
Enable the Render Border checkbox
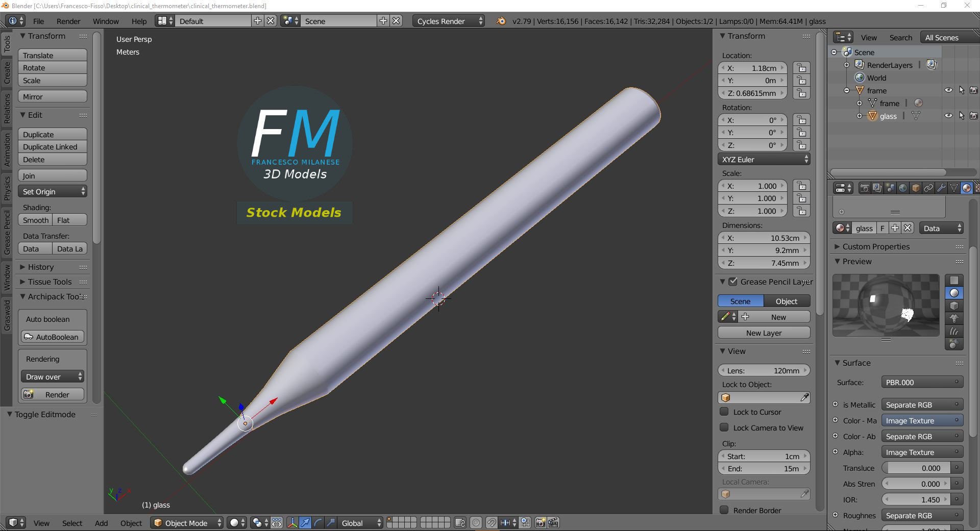click(x=724, y=510)
